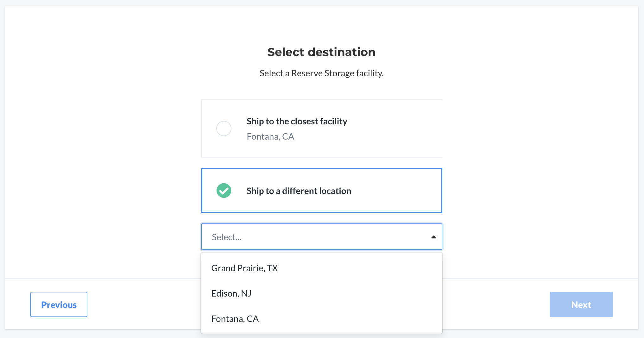Screen dimensions: 644x338
Task: Select the Ship to the closest facility card
Action: click(322, 128)
